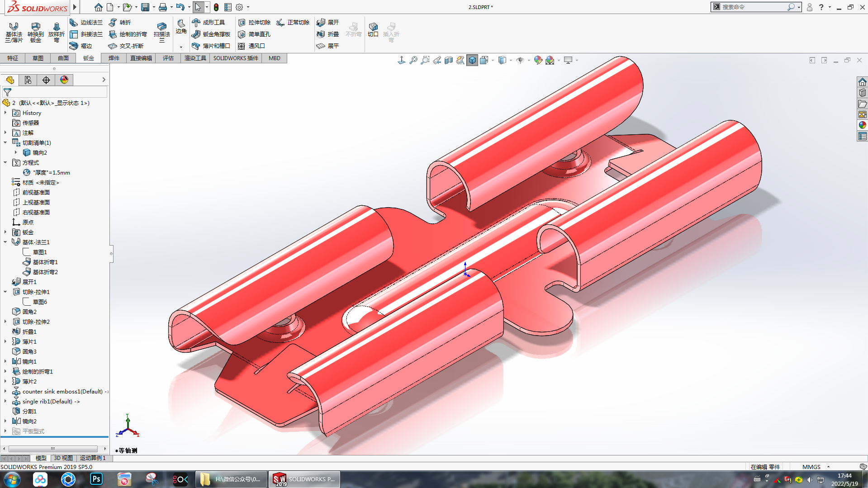Viewport: 868px width, 488px height.
Task: Select the Forming Tool (成形工具)
Action: 209,22
